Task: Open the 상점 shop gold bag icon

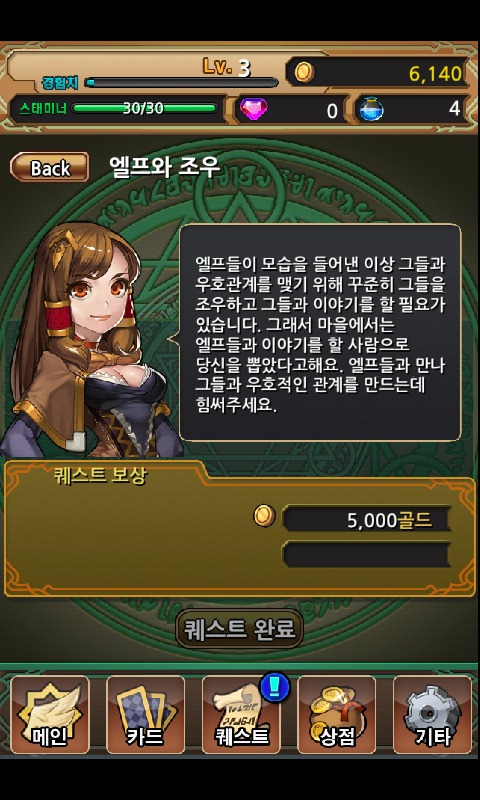Action: pos(337,714)
